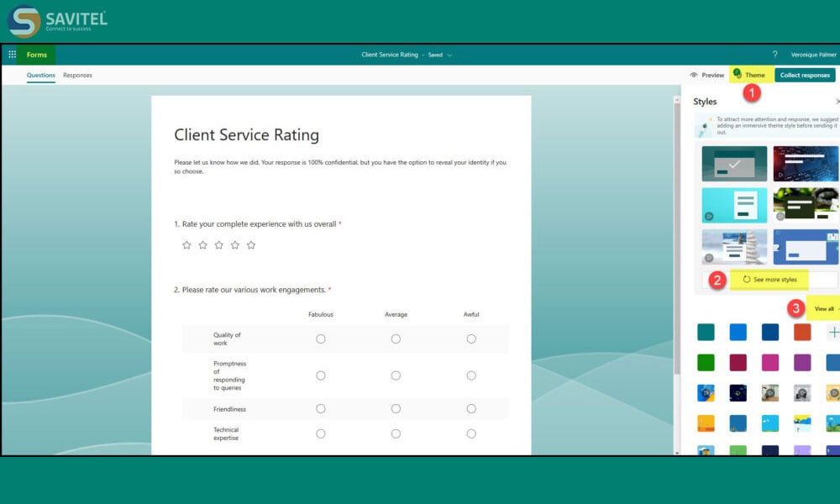
Task: Choose the red-blue code style thumbnail
Action: click(x=806, y=163)
